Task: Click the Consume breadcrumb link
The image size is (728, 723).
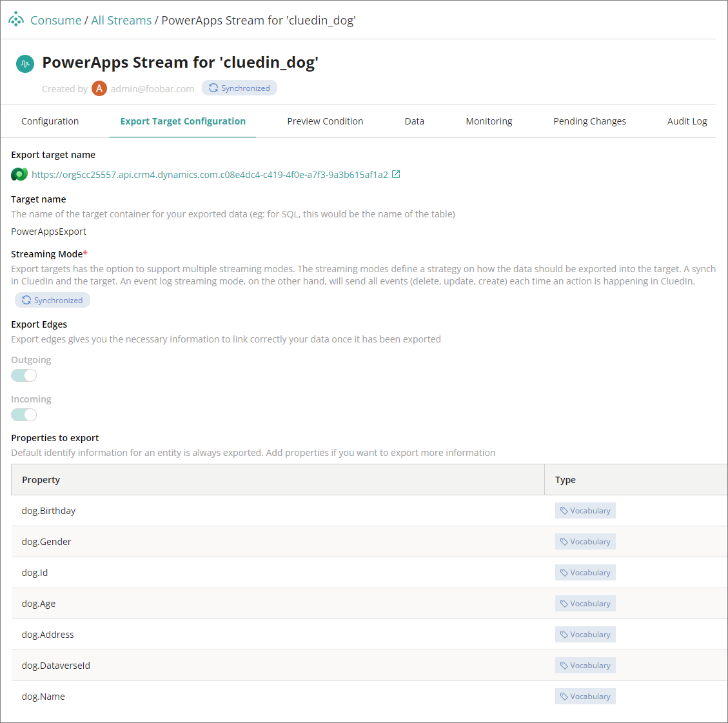Action: click(x=55, y=20)
